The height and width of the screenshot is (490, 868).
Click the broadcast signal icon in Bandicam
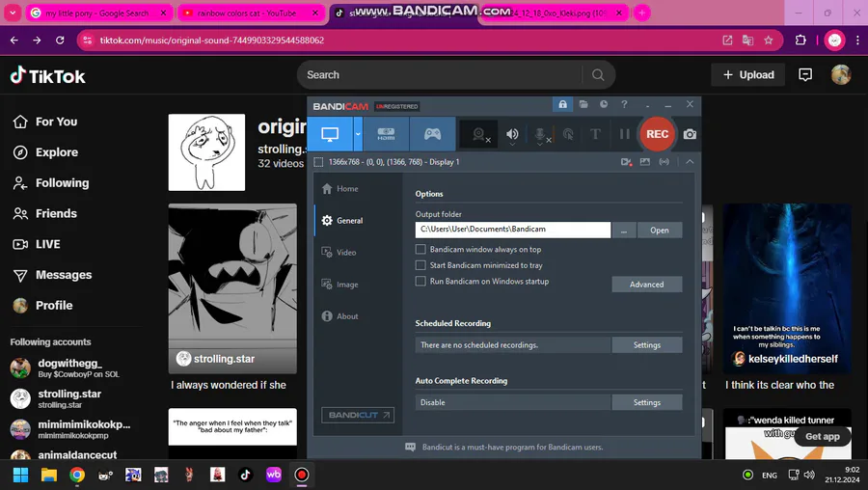[664, 162]
